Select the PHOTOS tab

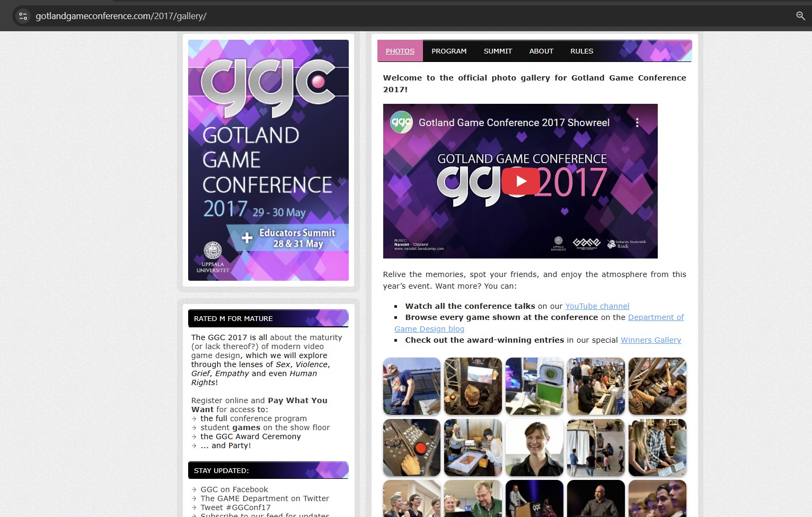point(400,51)
